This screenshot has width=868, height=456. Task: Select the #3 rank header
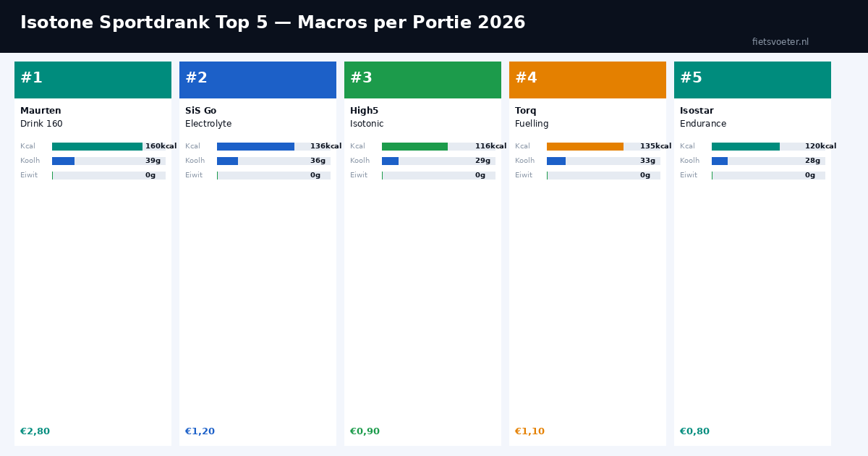[422, 80]
